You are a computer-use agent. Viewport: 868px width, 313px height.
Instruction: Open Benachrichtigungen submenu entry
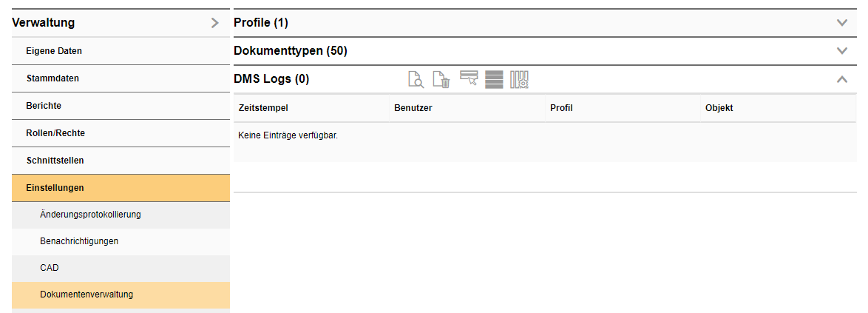pyautogui.click(x=121, y=241)
